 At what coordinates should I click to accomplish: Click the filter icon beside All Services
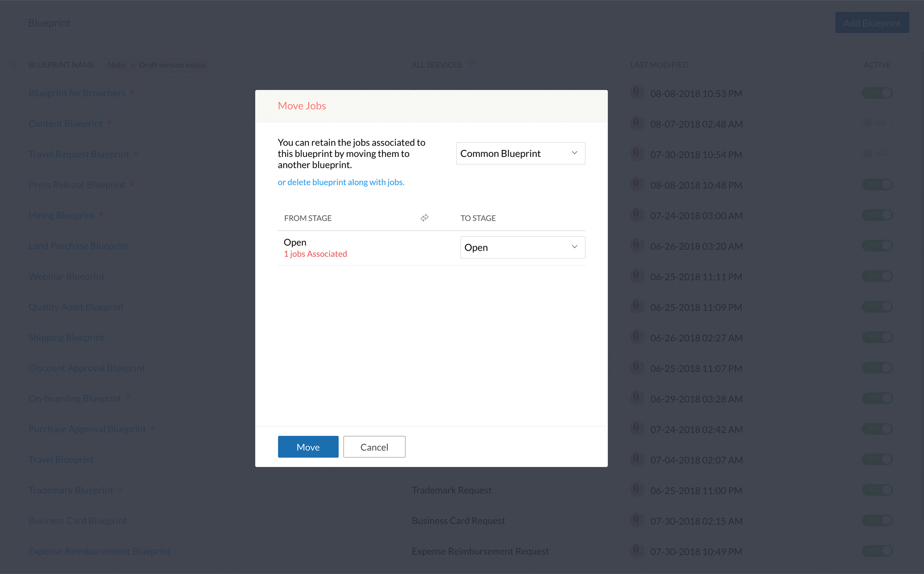click(471, 64)
